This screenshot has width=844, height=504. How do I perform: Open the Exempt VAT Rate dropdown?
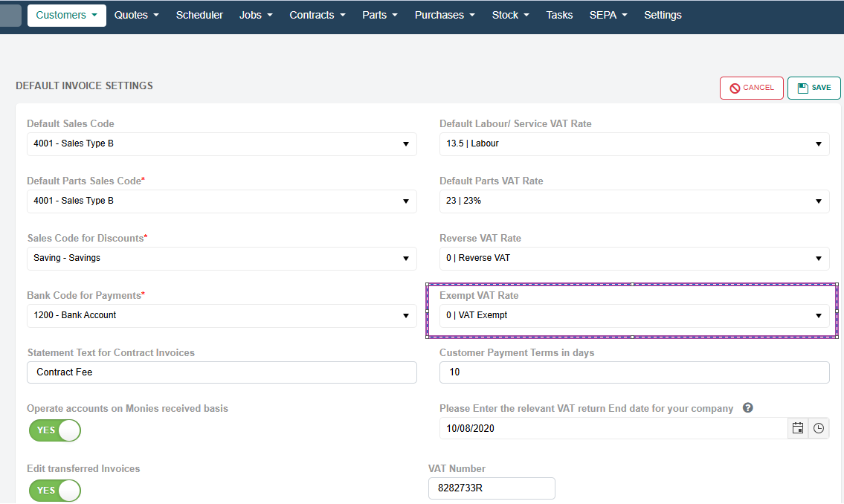[x=634, y=315]
